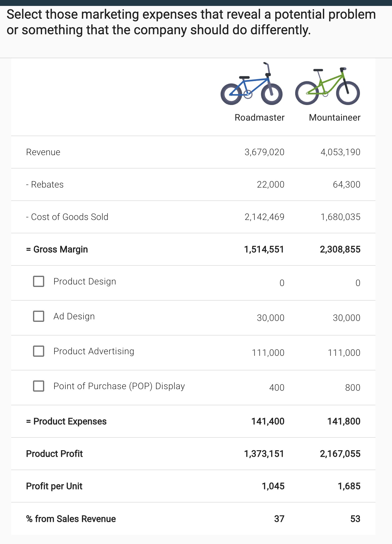Click the Profit per Unit row label
This screenshot has height=544, width=392.
coord(54,486)
